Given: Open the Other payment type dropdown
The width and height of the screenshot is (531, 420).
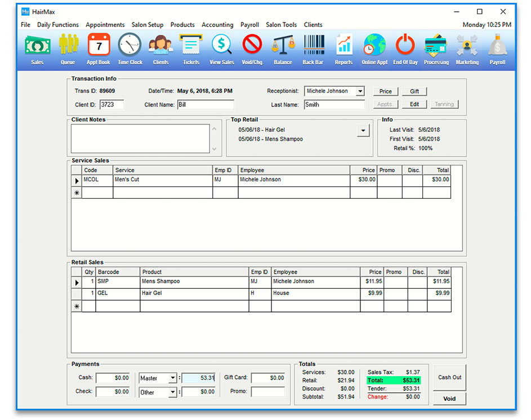Looking at the screenshot, I should [x=172, y=392].
